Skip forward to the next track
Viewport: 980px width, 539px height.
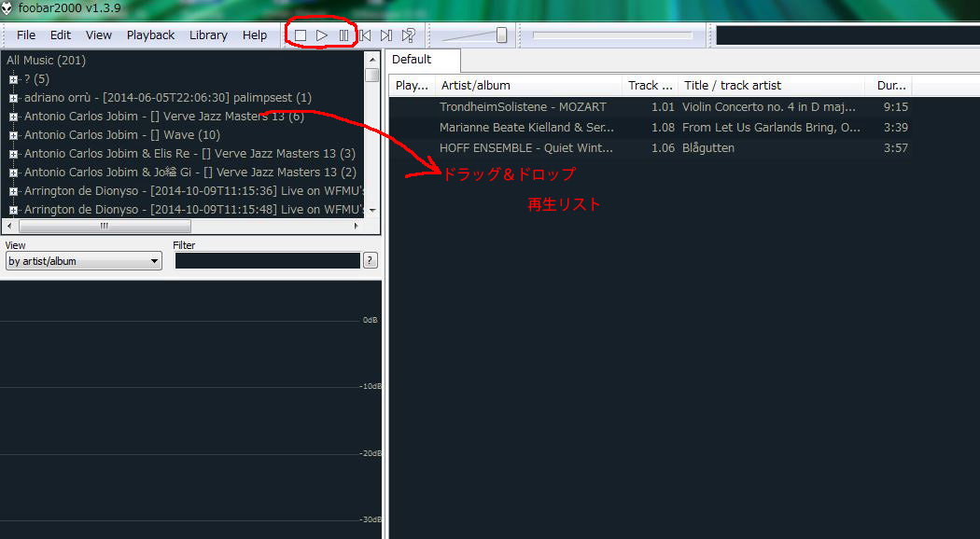click(387, 35)
